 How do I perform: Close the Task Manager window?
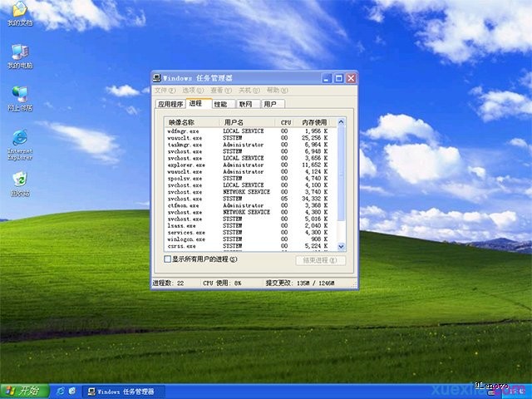click(351, 78)
